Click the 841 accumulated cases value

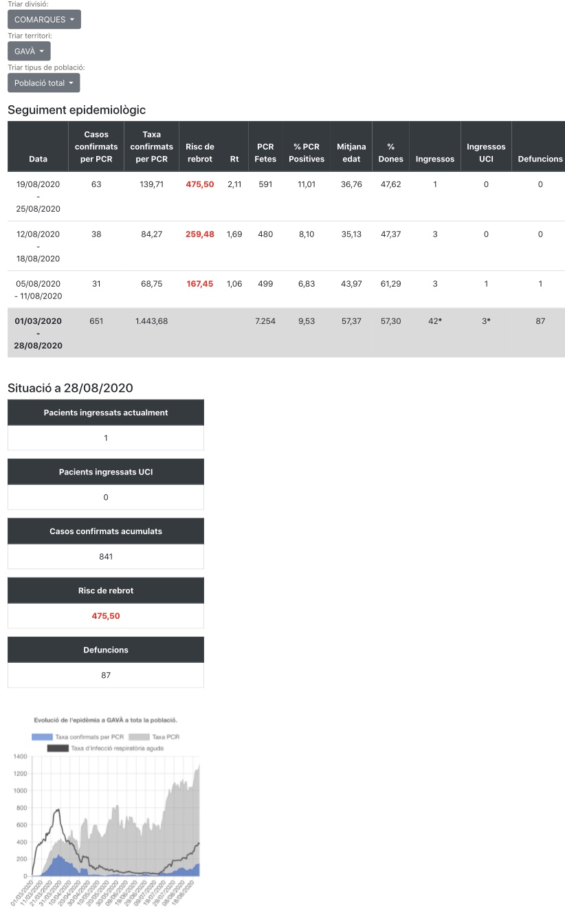coord(106,557)
